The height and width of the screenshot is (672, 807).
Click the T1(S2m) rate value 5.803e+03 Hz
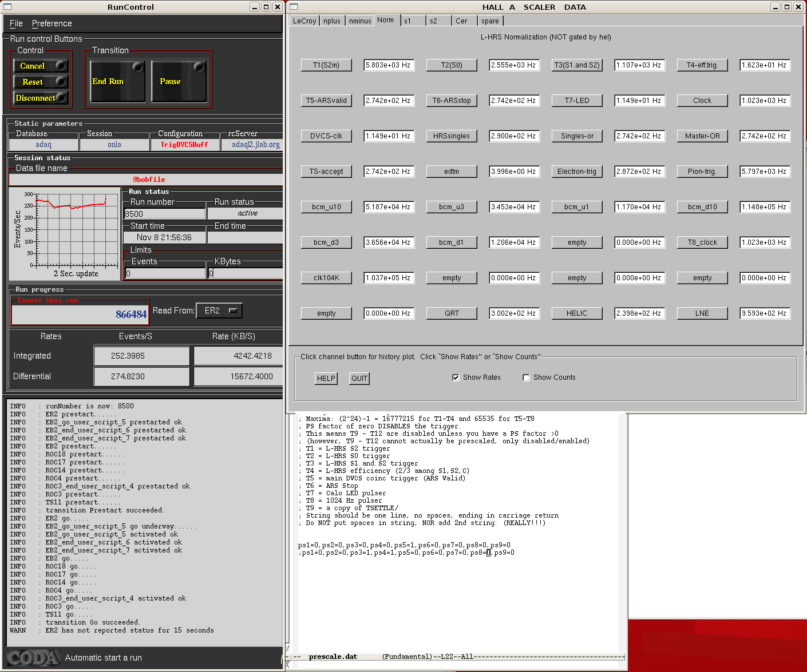point(389,65)
